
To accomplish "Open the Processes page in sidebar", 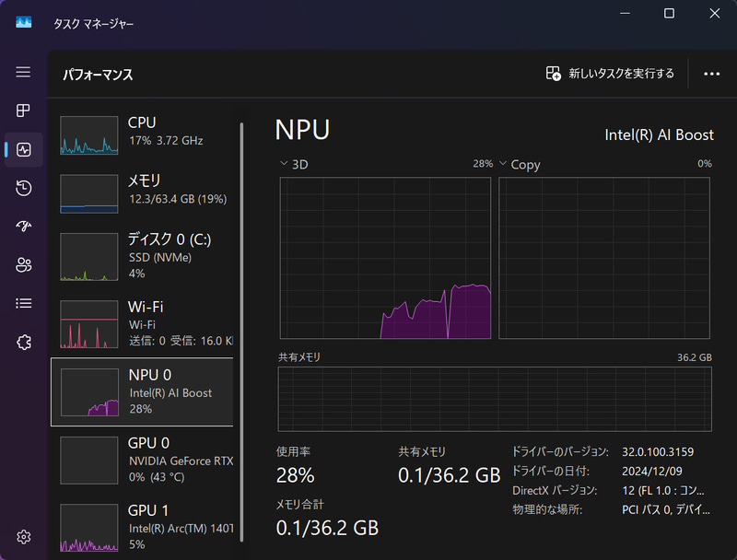I will click(x=22, y=111).
